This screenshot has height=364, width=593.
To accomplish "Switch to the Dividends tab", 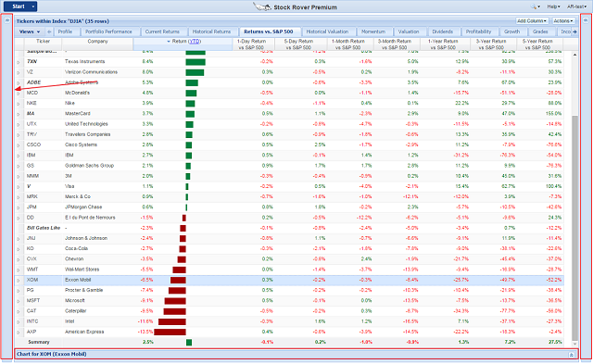I will tap(443, 31).
